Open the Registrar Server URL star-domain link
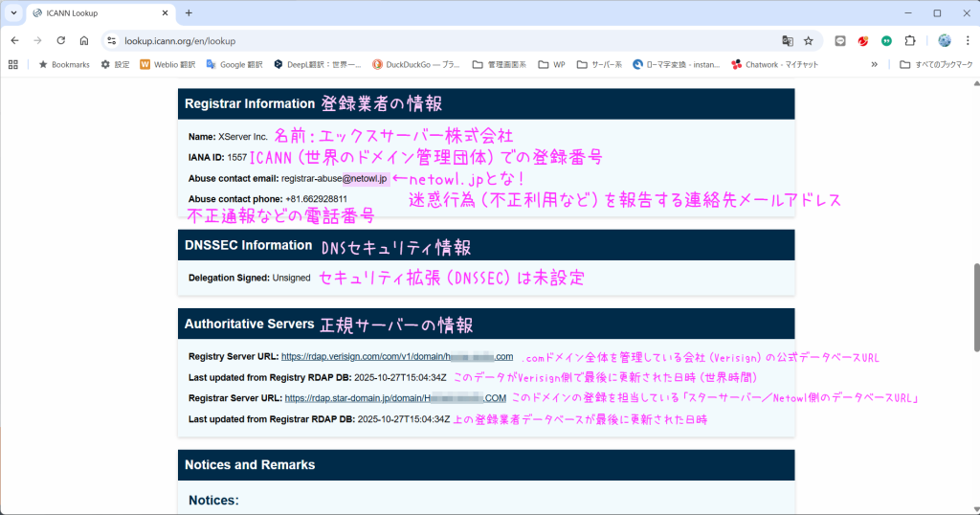Viewport: 980px width, 515px height. (395, 398)
